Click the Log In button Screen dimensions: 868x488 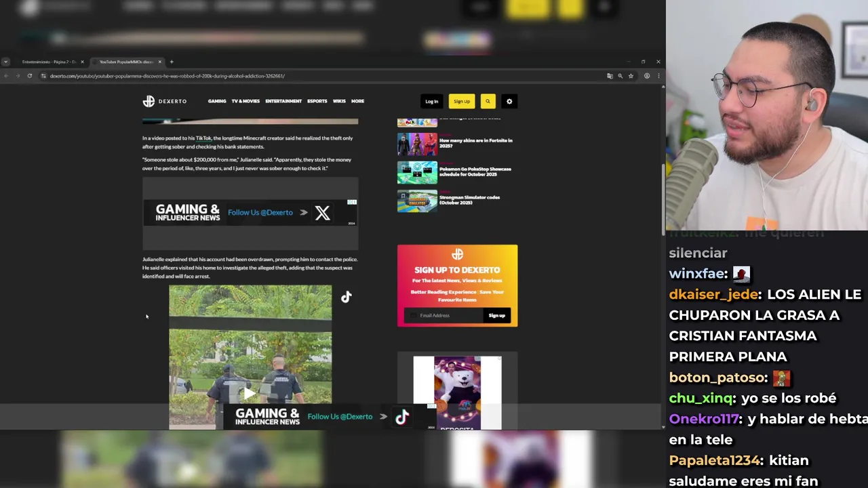point(432,101)
